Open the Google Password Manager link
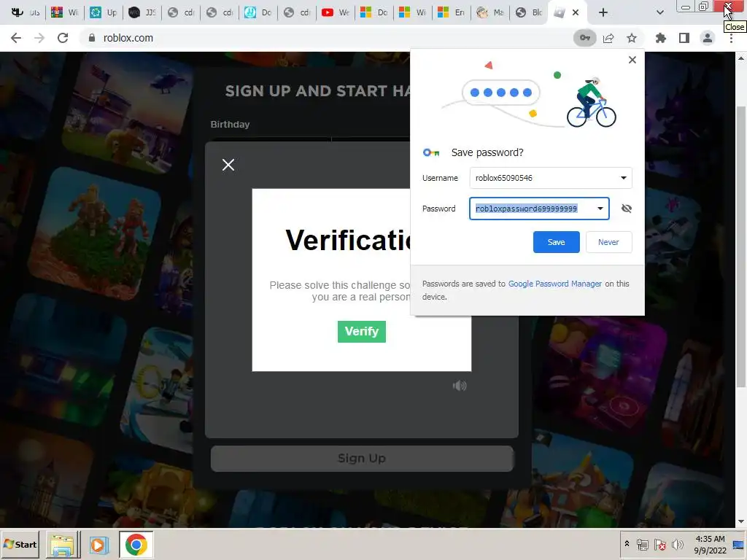Viewport: 747px width, 560px height. coord(554,284)
